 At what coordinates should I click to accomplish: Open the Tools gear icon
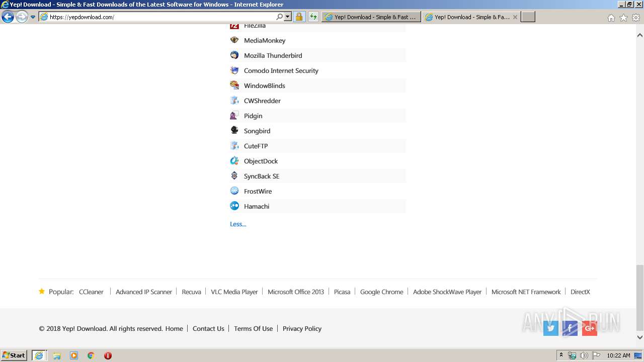pos(636,18)
